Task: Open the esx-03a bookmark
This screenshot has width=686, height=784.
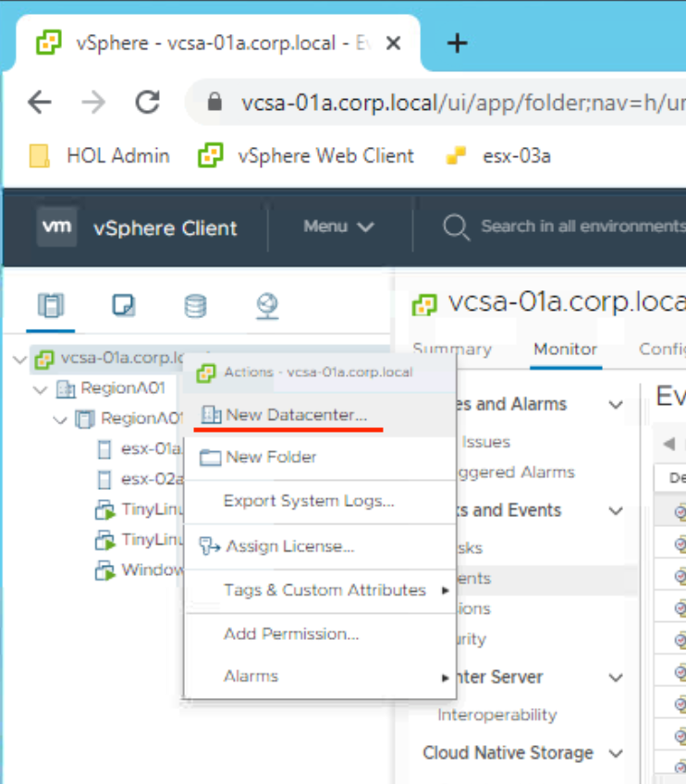Action: [498, 156]
